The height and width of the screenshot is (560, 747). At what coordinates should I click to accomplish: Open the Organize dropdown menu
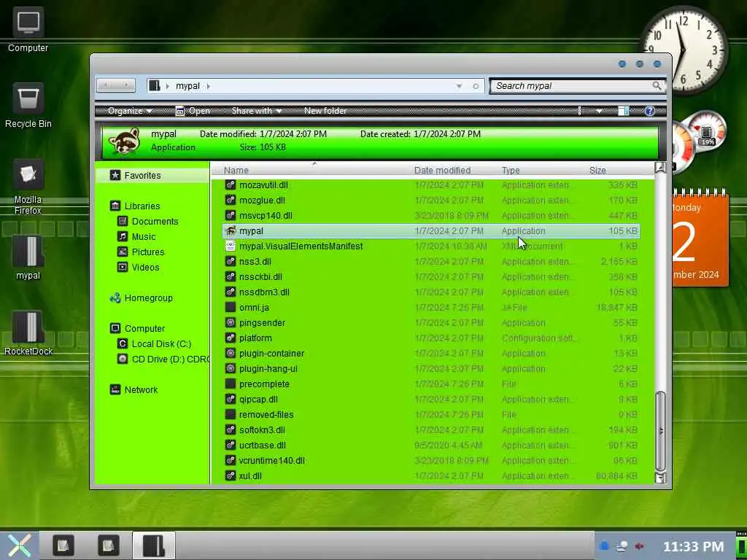[130, 111]
